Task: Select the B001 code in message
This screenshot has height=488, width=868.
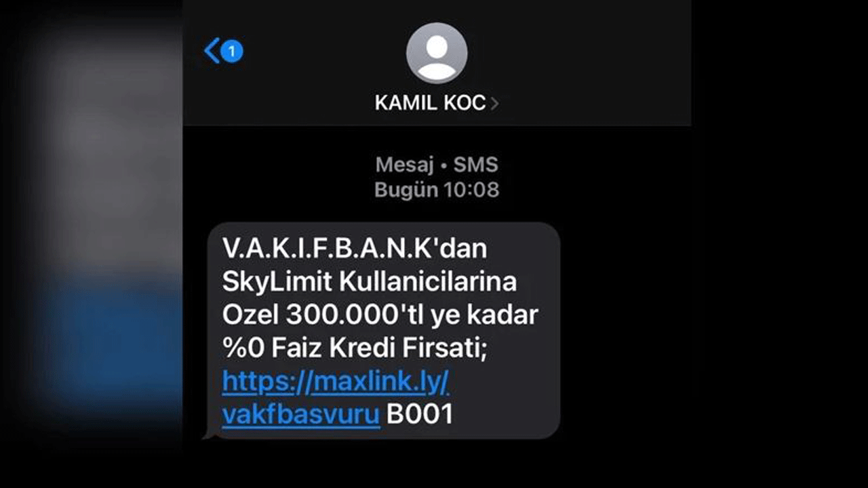Action: pos(419,414)
